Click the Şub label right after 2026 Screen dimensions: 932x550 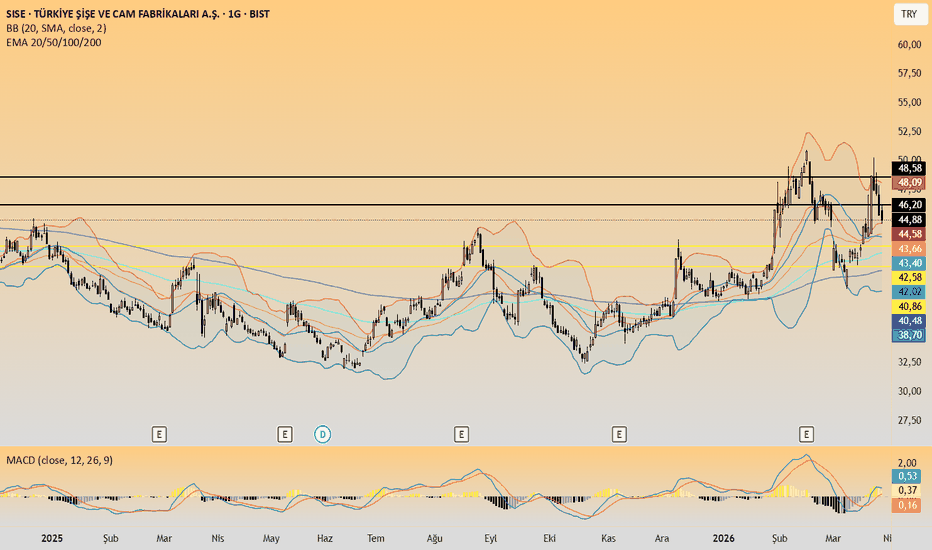tap(779, 538)
